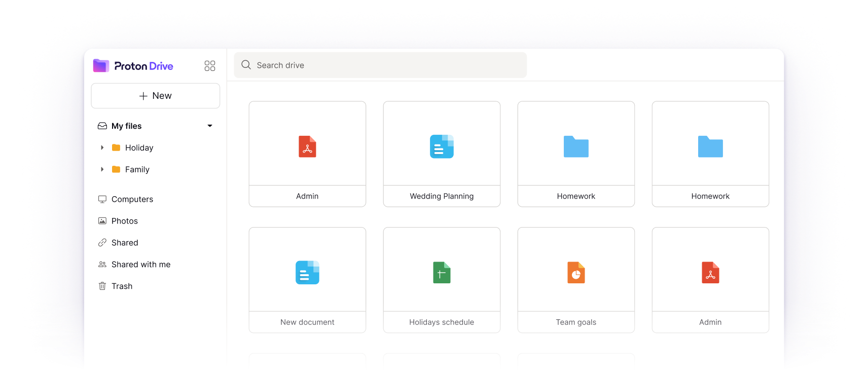
Task: Click the Proton Drive logo
Action: pos(133,66)
